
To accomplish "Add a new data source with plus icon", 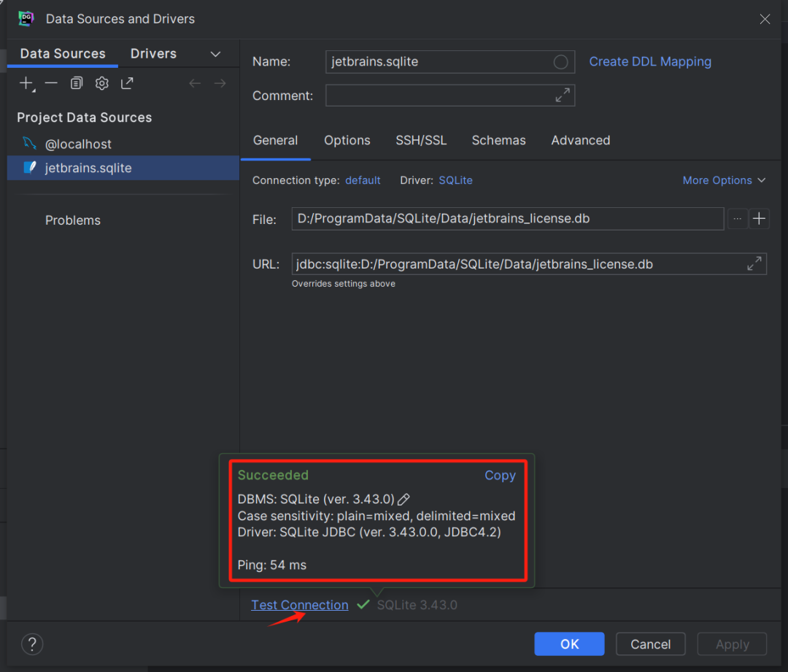I will tap(26, 83).
